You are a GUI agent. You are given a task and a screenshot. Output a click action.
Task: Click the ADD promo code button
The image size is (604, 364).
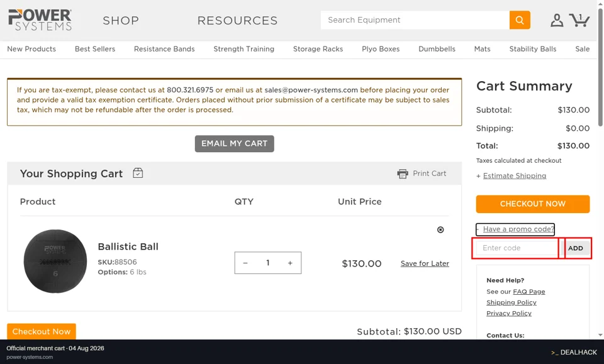pos(576,248)
